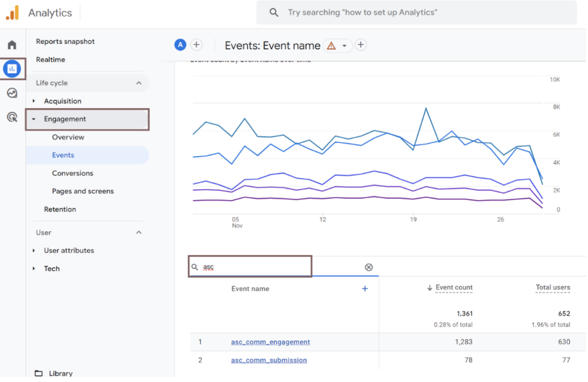The image size is (588, 382).
Task: Click the Acquisition tree label
Action: pos(63,101)
